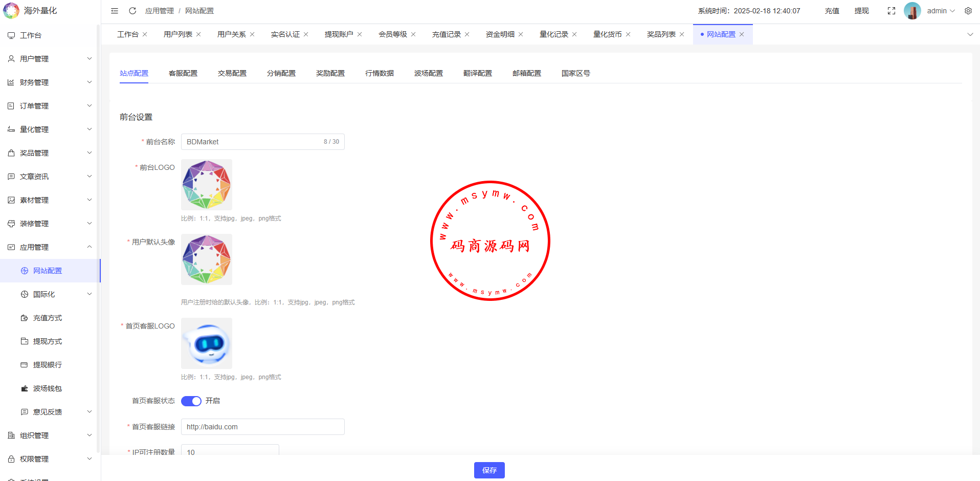Switch to the 邮箱配置 tab
This screenshot has height=481, width=980.
[x=527, y=73]
